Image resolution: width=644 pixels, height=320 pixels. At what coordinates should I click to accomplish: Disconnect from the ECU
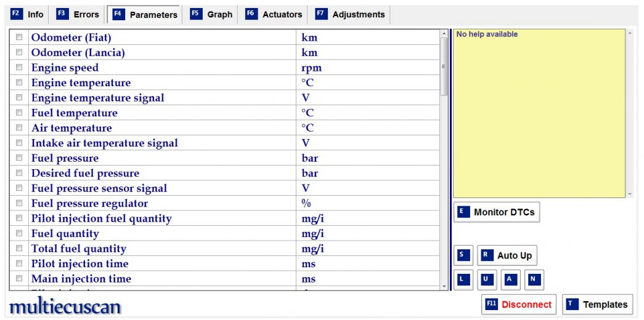coord(519,305)
